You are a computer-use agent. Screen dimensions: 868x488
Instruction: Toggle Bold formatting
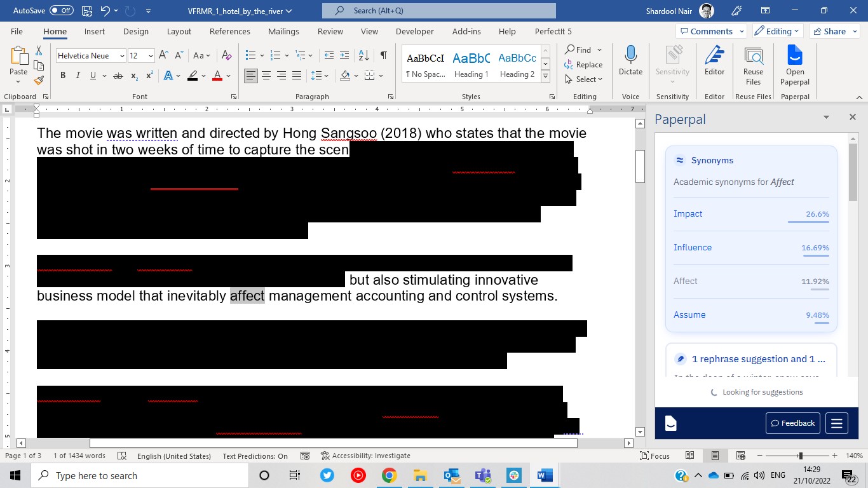pyautogui.click(x=63, y=76)
